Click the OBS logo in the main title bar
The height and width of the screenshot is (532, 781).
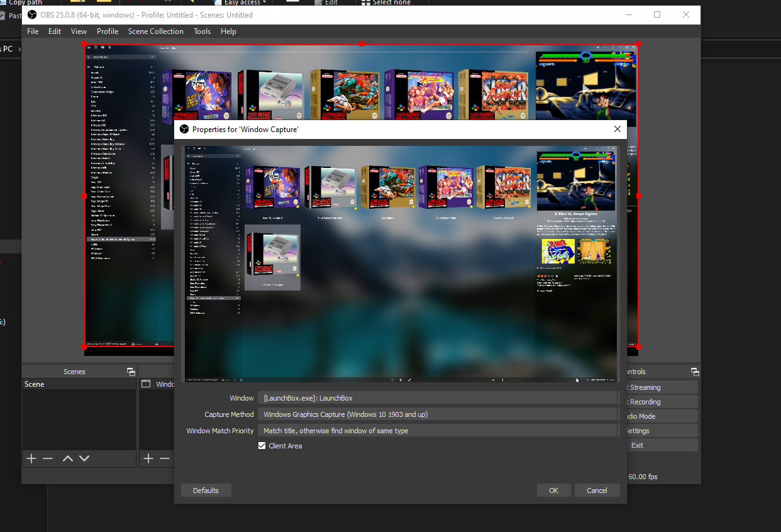pyautogui.click(x=32, y=14)
